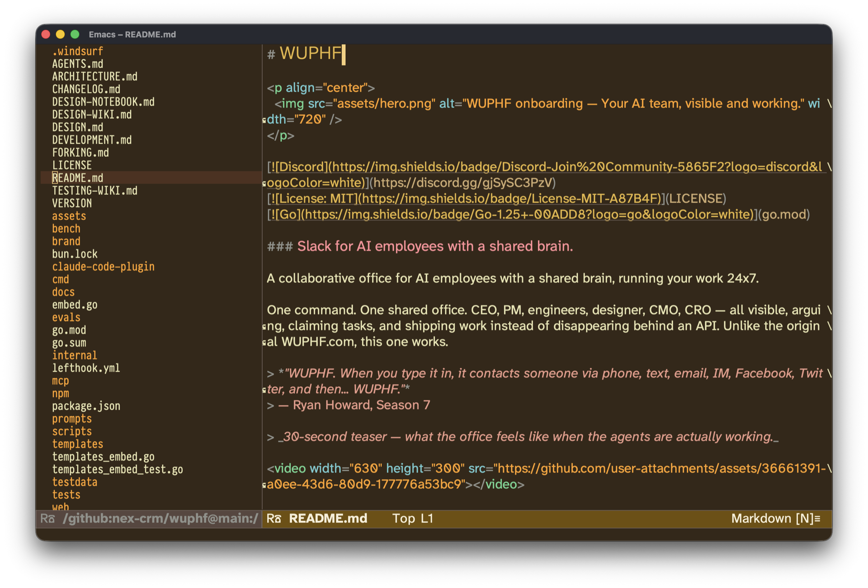
Task: Open the discord.gg/gjSySC3PzV invite URL
Action: (x=462, y=183)
